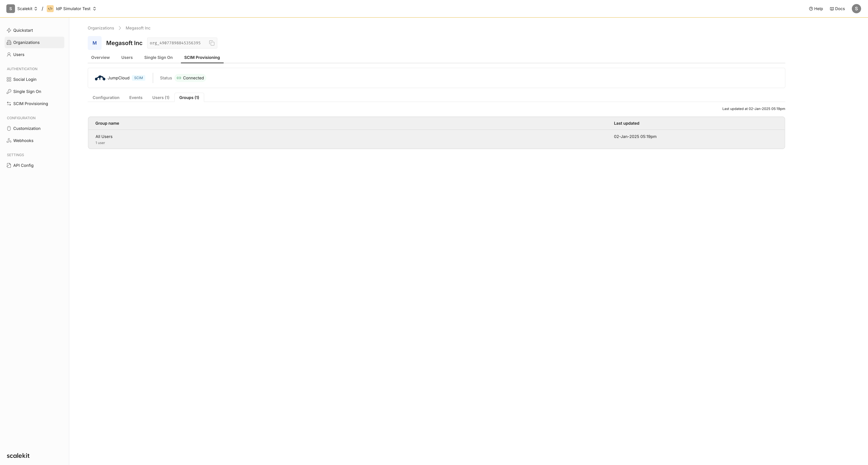Screen dimensions: 868x465
Task: Click the scalekit logo at bottom
Action: (x=18, y=456)
